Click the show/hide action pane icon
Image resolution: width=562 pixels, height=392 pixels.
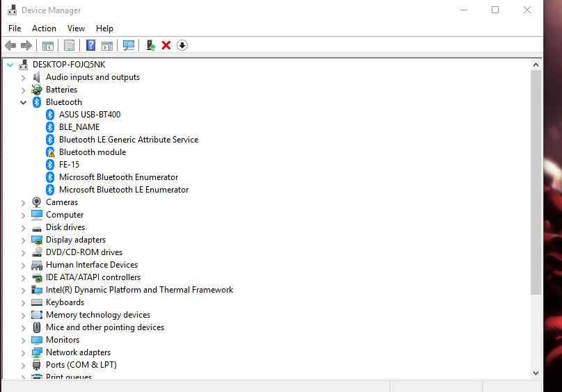107,45
